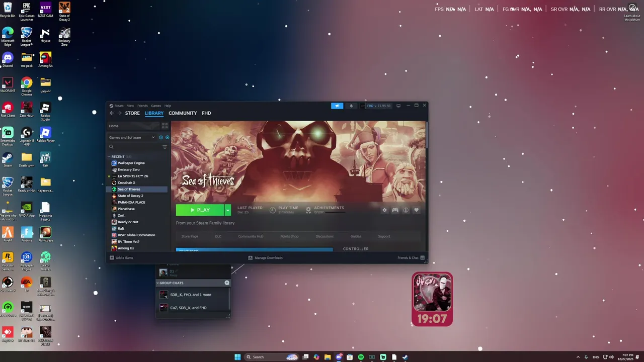Open the Discord desktop shortcut
Image resolution: width=644 pixels, height=362 pixels.
[x=8, y=60]
